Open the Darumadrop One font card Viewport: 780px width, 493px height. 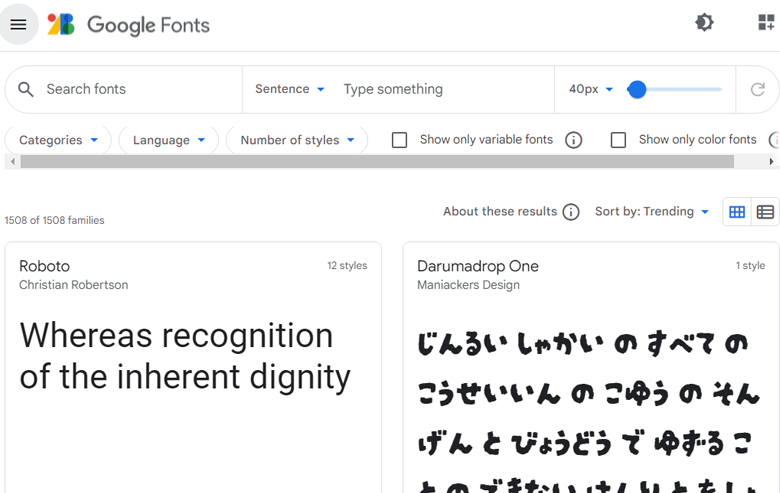point(591,367)
